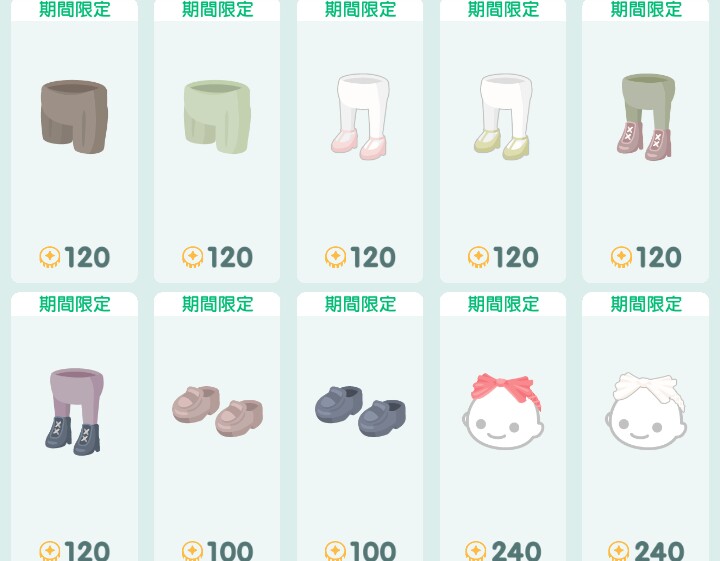Select the beige loafers item
720x561 pixels.
click(x=217, y=411)
